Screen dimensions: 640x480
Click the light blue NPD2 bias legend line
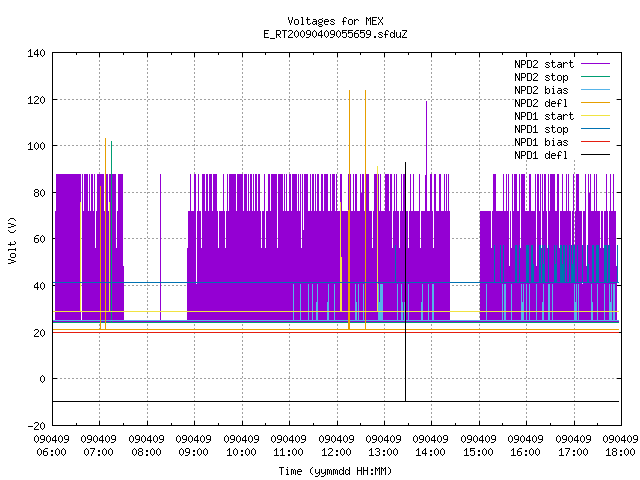click(x=595, y=90)
